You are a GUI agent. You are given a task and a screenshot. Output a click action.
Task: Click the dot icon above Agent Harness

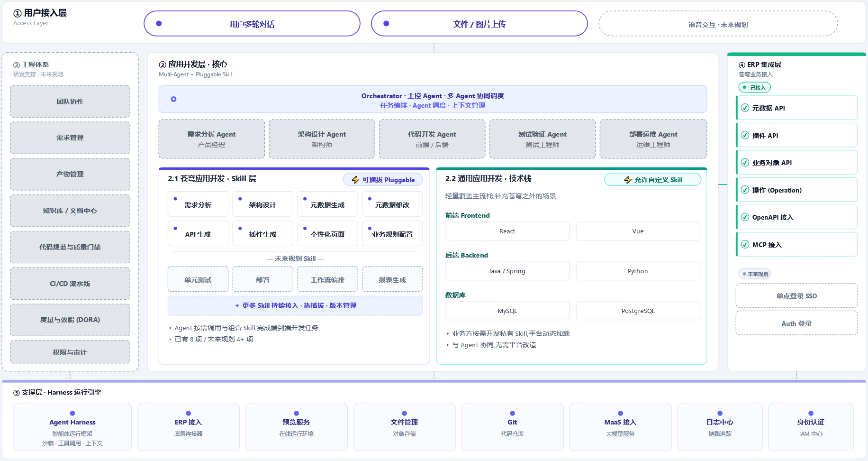72,413
